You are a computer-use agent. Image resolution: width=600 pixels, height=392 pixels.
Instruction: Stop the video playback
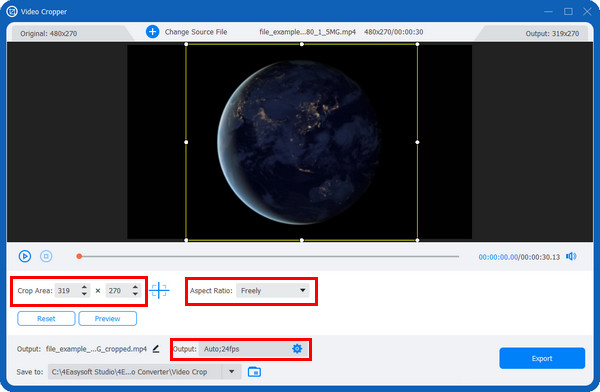point(46,256)
